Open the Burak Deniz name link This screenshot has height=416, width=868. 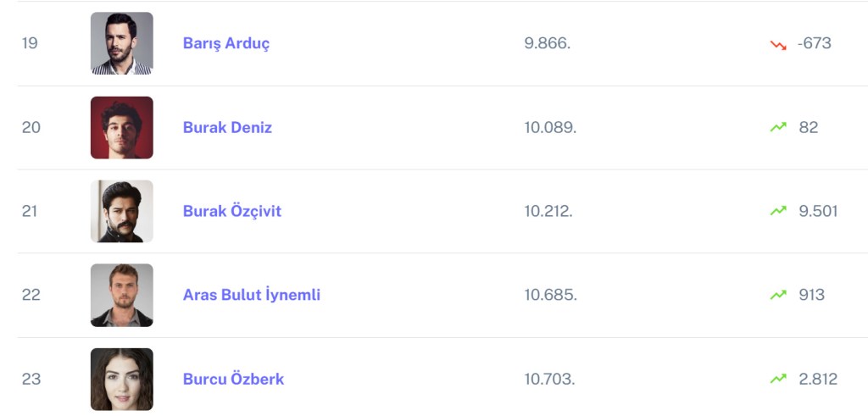click(x=227, y=127)
